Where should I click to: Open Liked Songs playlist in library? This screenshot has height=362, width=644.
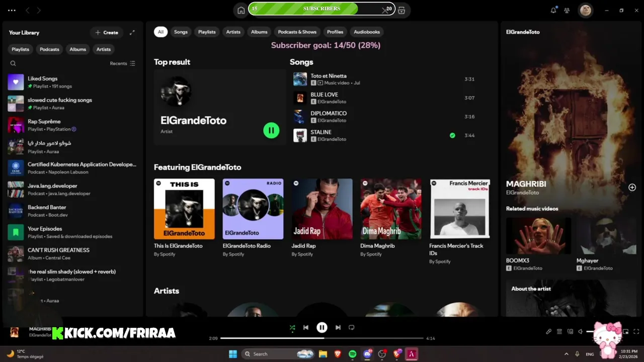(x=72, y=82)
